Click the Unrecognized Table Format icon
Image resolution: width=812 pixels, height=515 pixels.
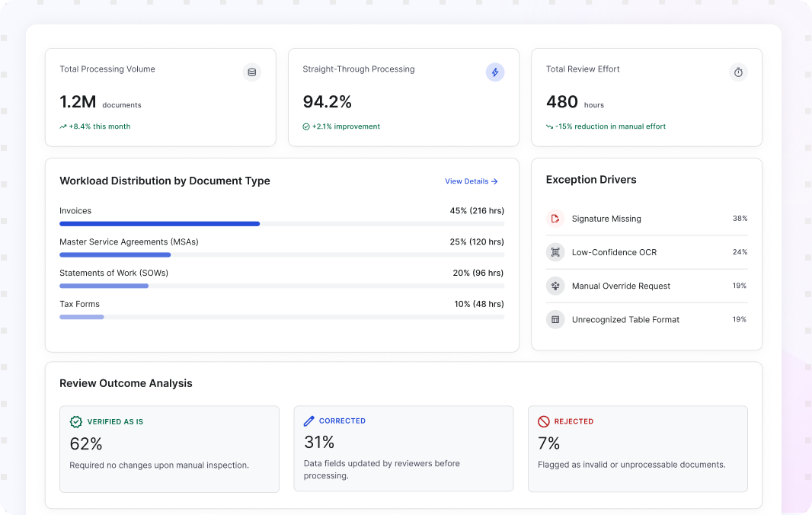(555, 320)
